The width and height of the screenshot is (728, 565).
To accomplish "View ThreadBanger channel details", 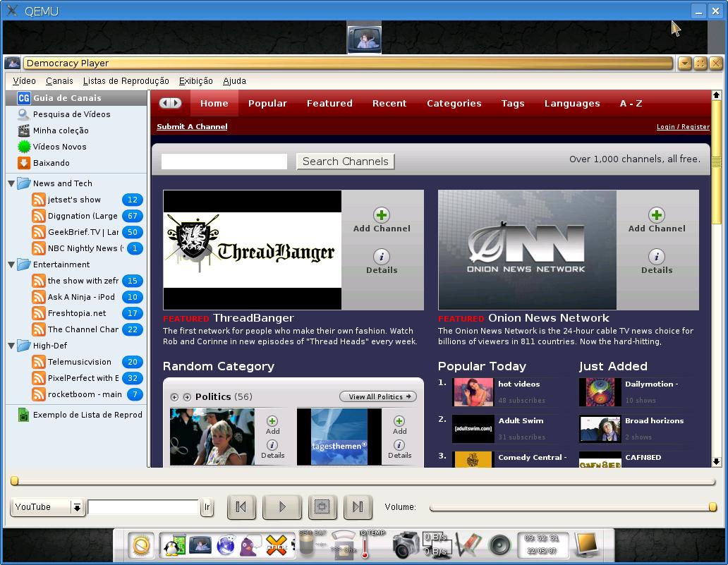I will click(x=382, y=262).
